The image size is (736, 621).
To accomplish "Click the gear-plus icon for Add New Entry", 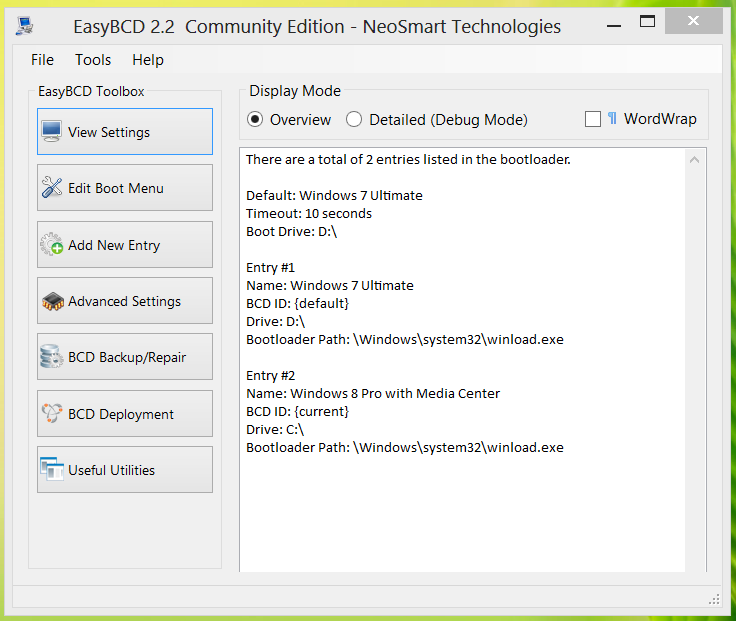I will tap(52, 245).
